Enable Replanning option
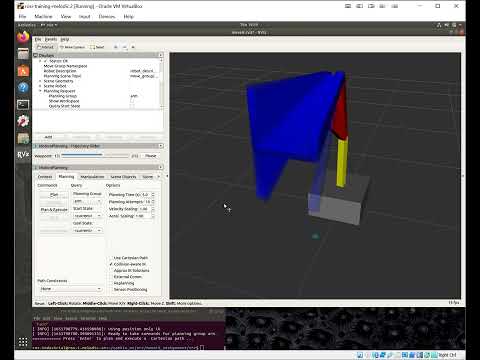Image resolution: width=480 pixels, height=360 pixels. coord(111,283)
